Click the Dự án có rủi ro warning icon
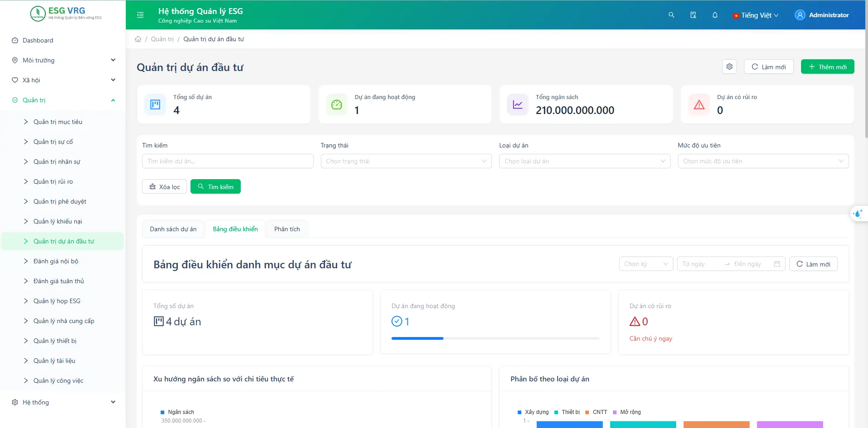 [699, 105]
